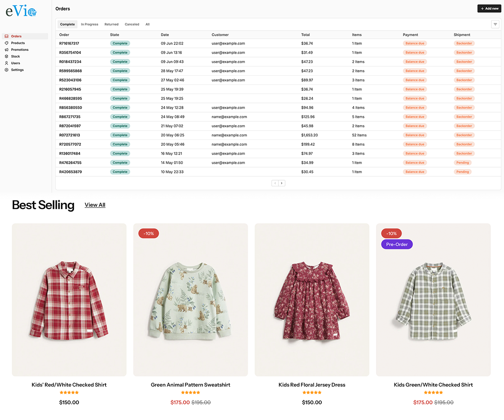The image size is (504, 420).
Task: Click the Orders icon in sidebar
Action: [x=6, y=37]
